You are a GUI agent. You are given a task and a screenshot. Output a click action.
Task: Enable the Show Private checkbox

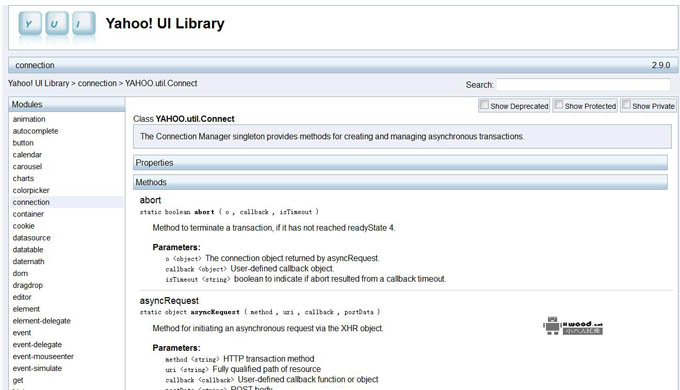click(x=626, y=105)
